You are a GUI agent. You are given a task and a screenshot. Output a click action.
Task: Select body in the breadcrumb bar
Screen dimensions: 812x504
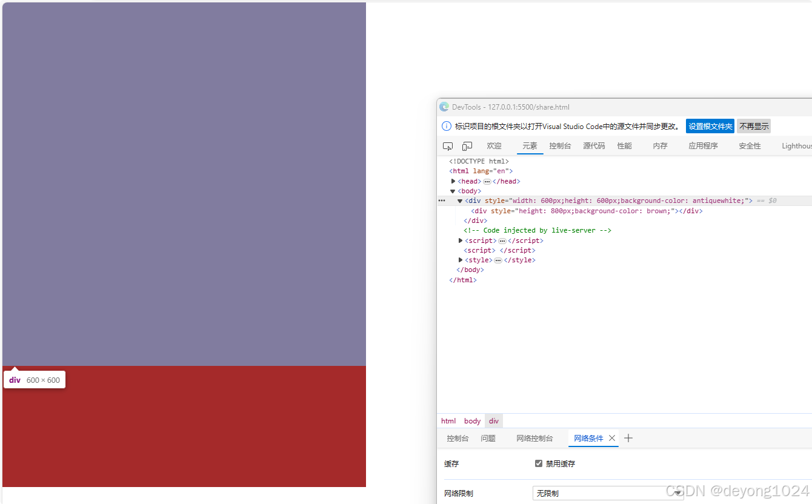coord(473,421)
